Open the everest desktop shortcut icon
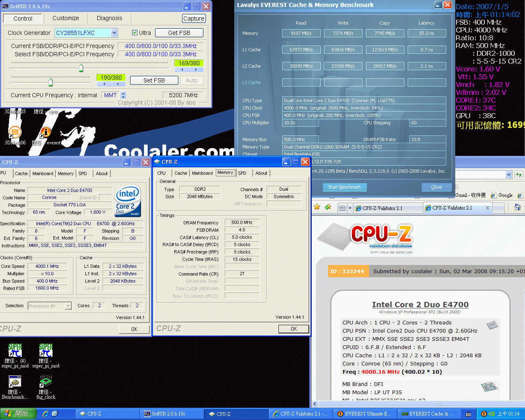525x420 pixels. click(x=46, y=132)
